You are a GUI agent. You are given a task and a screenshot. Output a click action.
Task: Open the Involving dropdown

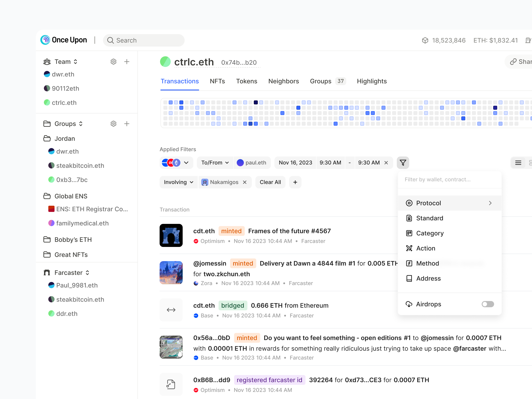178,182
